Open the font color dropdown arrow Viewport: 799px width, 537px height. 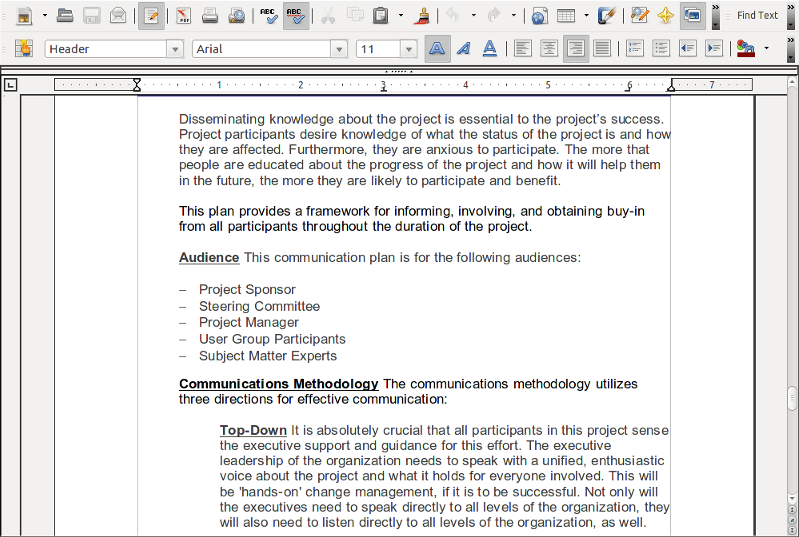(766, 49)
